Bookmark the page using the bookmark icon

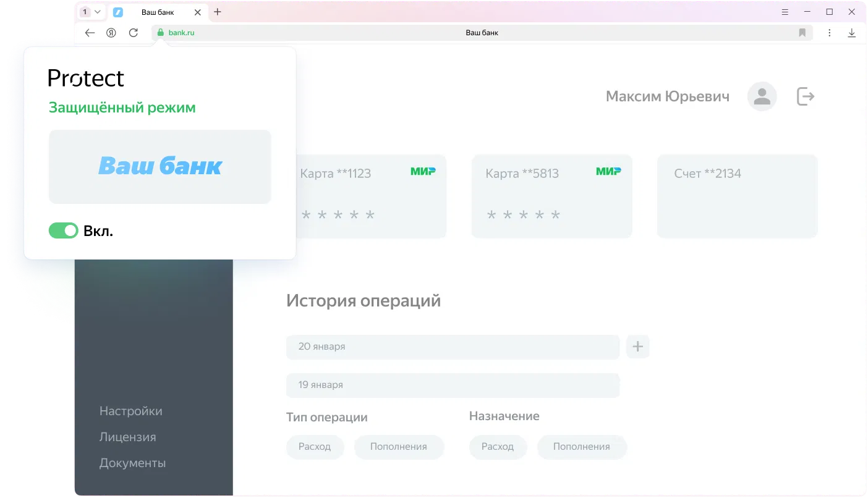802,33
